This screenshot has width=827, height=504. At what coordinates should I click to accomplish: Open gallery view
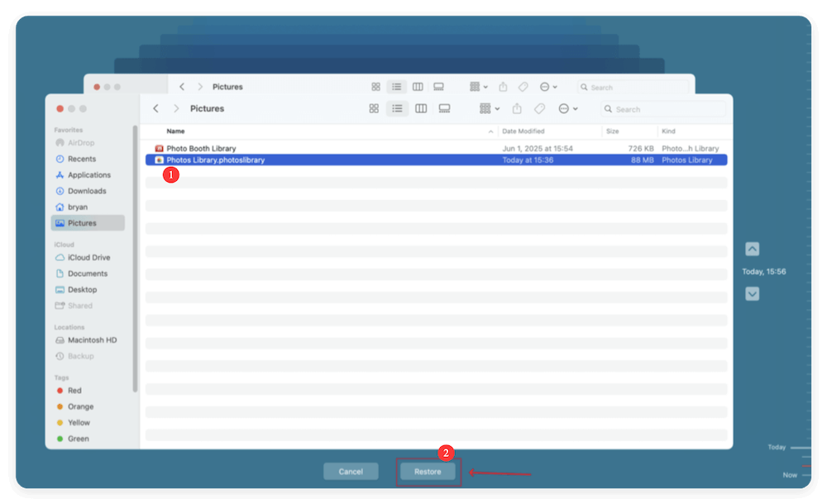click(x=444, y=108)
